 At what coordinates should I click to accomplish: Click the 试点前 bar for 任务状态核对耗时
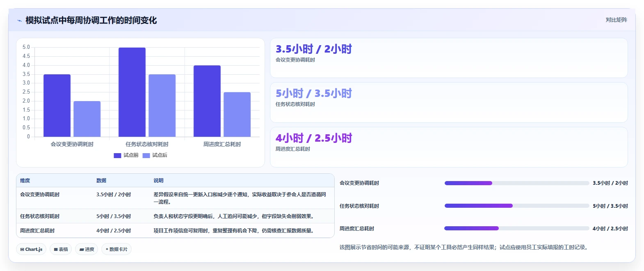pyautogui.click(x=132, y=92)
